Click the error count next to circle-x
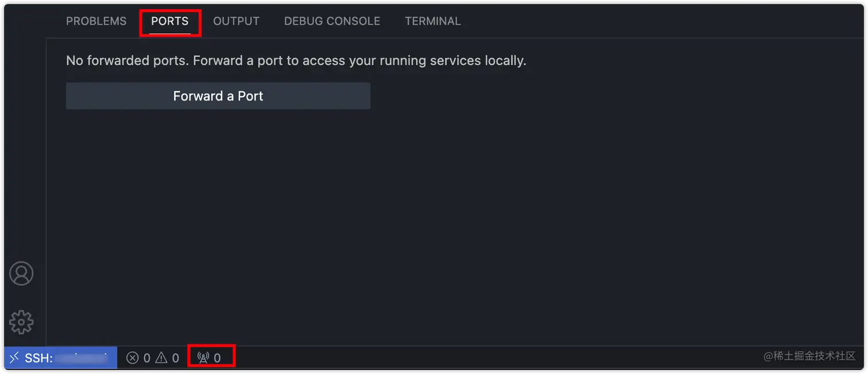The width and height of the screenshot is (868, 374). (x=147, y=358)
